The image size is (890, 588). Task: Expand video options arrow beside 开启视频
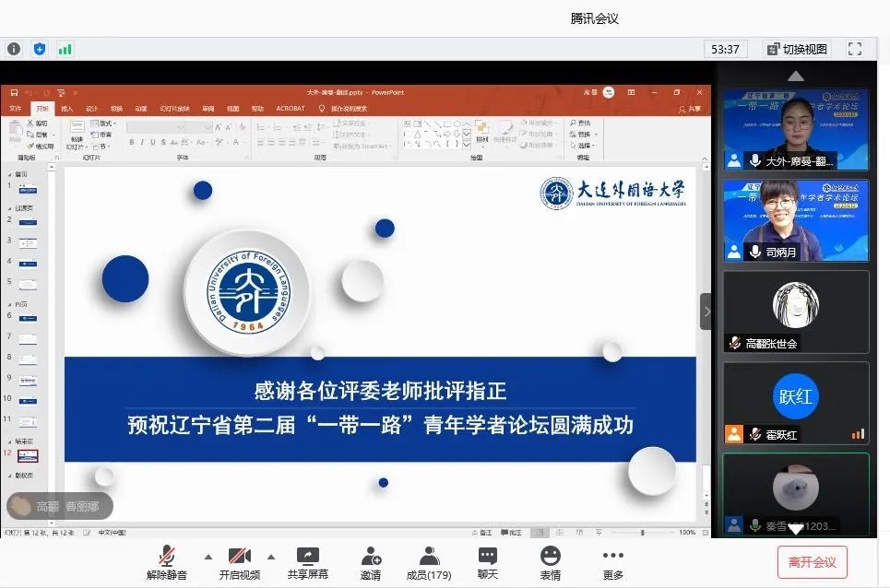point(271,557)
